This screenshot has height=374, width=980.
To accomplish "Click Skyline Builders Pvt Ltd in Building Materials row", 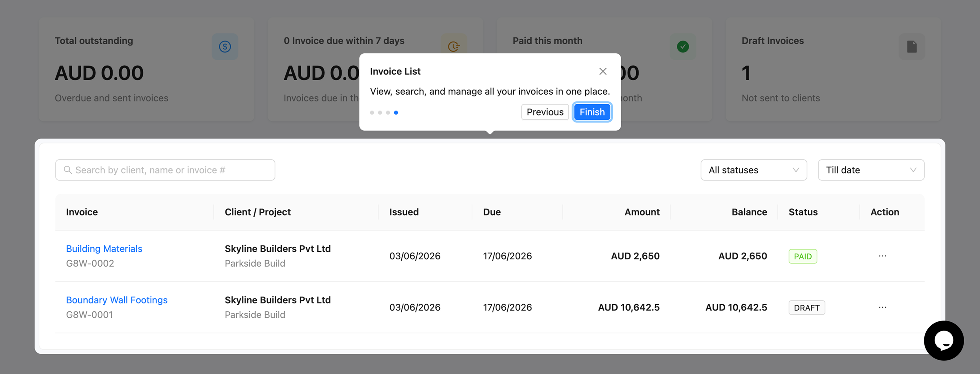I will [277, 248].
